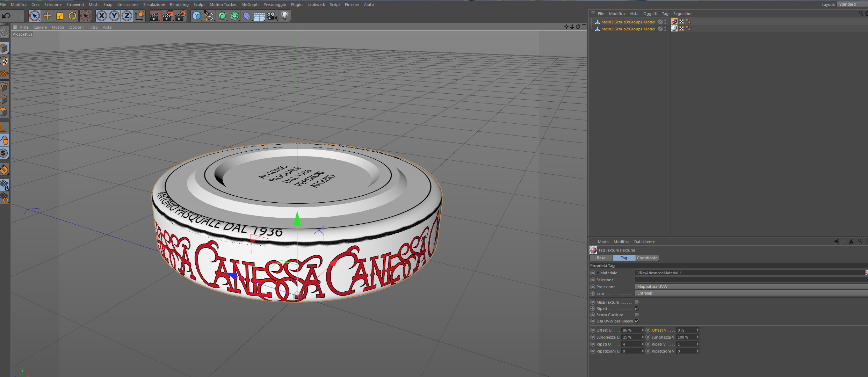Image resolution: width=868 pixels, height=377 pixels.
Task: Enable the Mixa Texture checkbox
Action: [x=637, y=302]
